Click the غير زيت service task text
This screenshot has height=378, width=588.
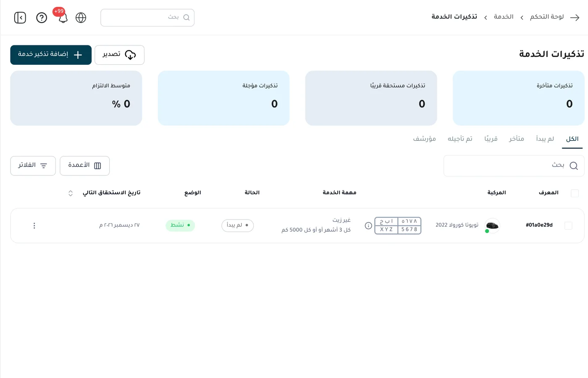(341, 220)
